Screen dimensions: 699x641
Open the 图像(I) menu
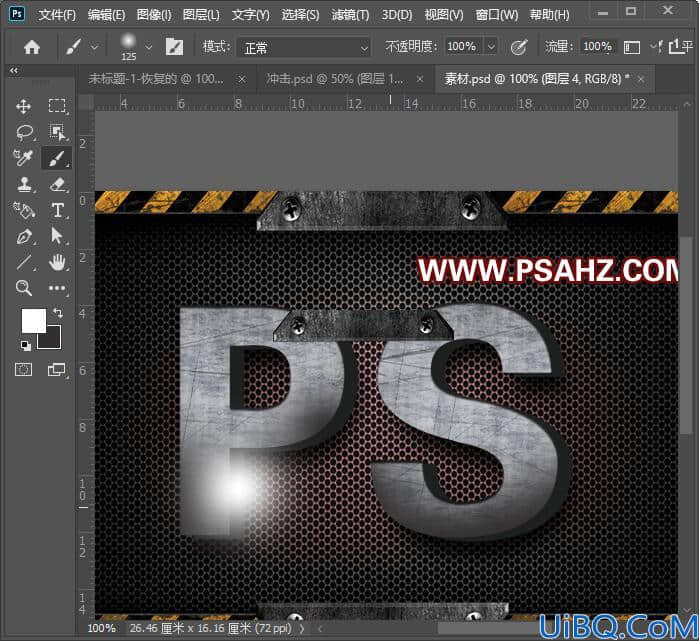point(154,15)
